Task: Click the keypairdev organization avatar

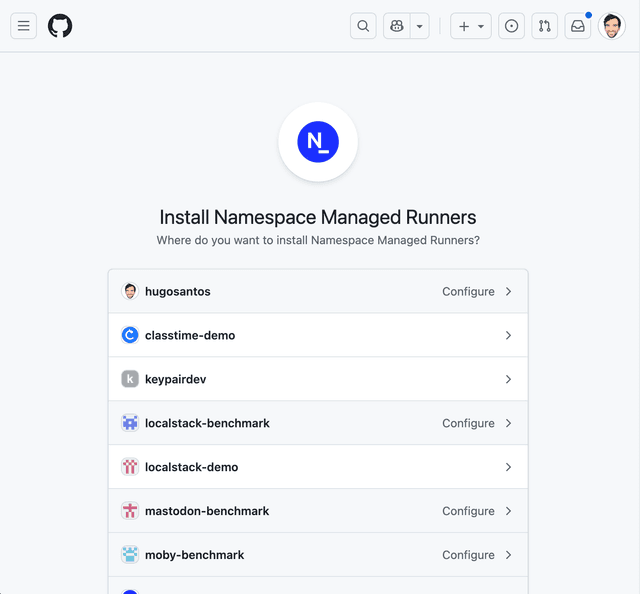Action: [130, 379]
